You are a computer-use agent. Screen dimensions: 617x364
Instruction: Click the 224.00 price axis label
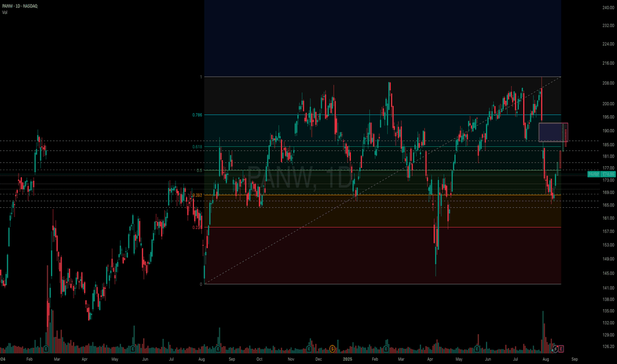[608, 44]
